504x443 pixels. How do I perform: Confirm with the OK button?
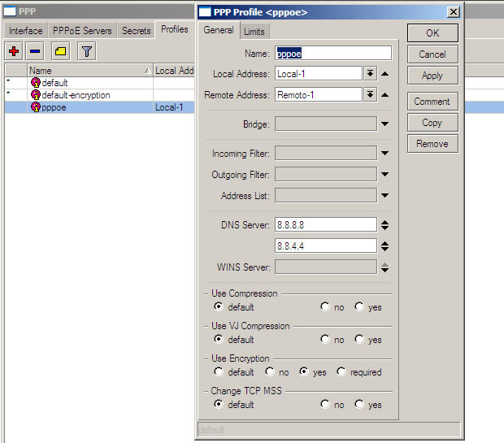tap(432, 33)
